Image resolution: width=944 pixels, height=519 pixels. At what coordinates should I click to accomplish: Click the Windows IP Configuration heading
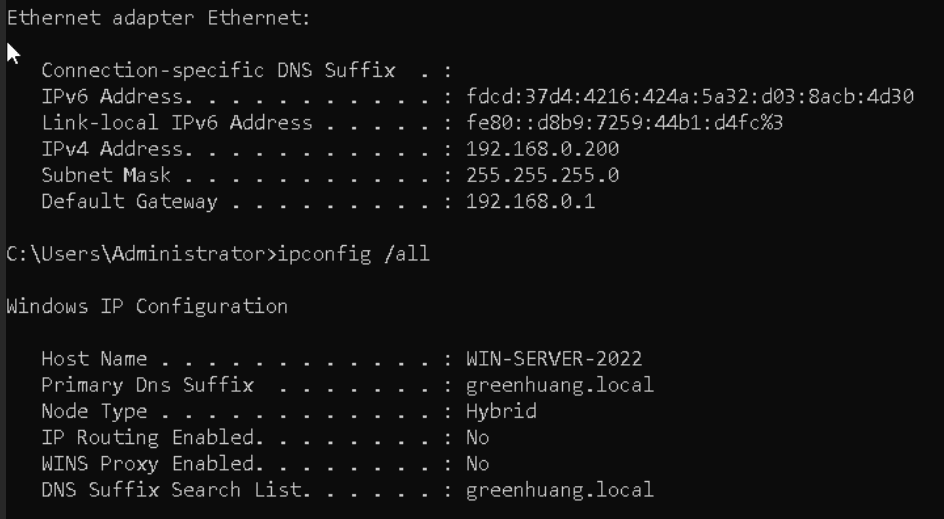[147, 306]
